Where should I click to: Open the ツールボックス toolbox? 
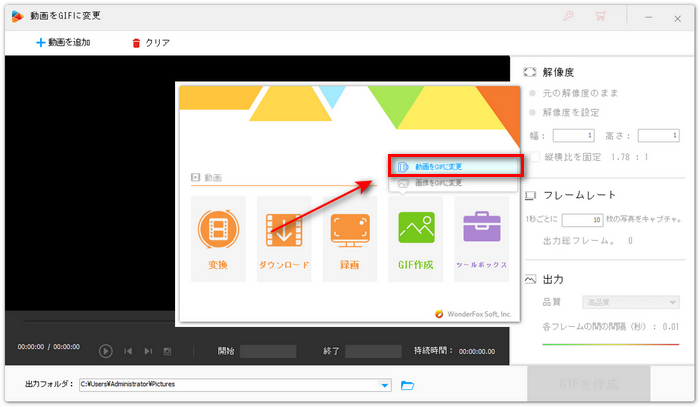[x=481, y=238]
